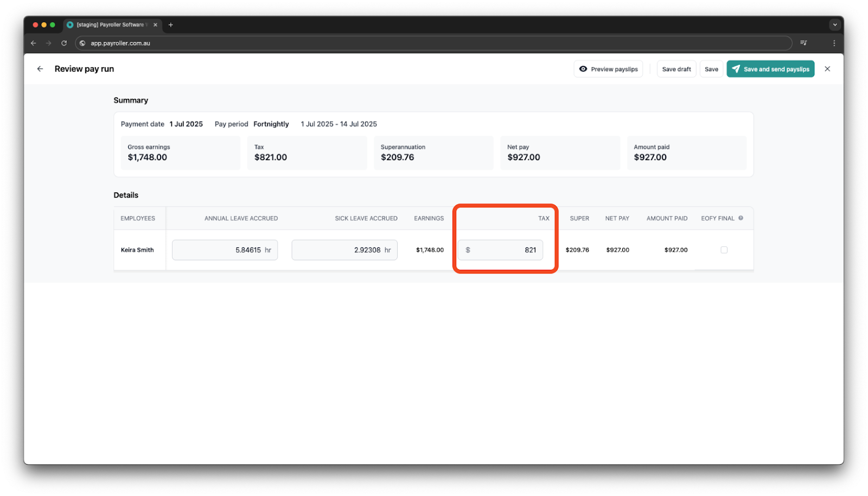Select the paper plane send icon

pyautogui.click(x=736, y=69)
